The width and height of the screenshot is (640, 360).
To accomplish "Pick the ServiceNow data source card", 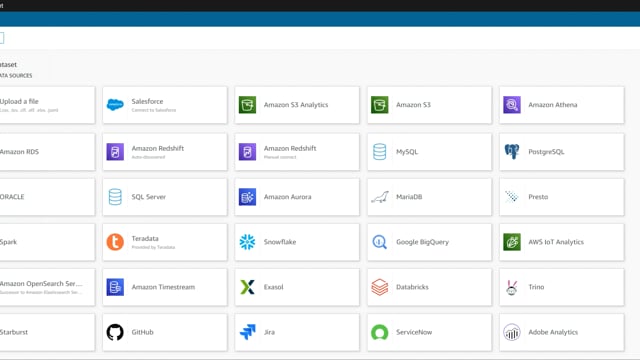I will [x=429, y=332].
